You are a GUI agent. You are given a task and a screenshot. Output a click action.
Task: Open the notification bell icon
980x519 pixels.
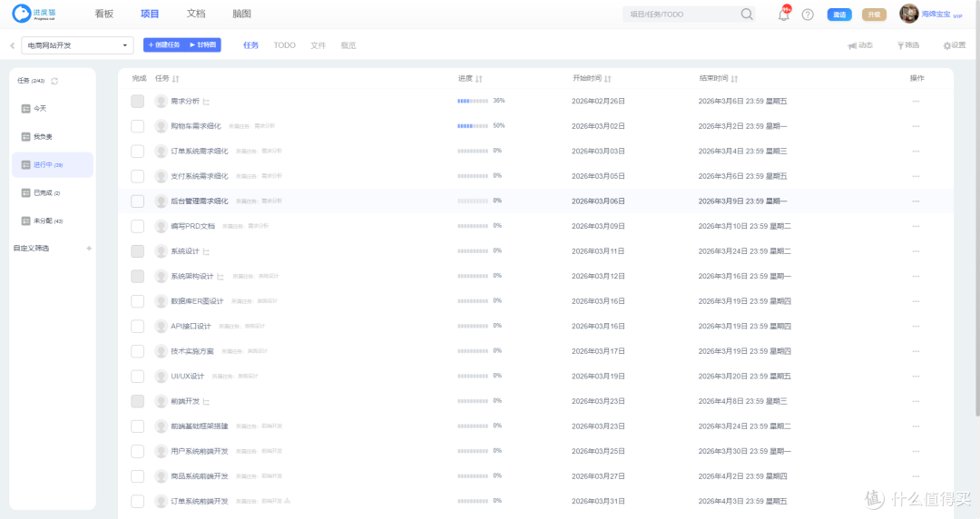pos(783,15)
